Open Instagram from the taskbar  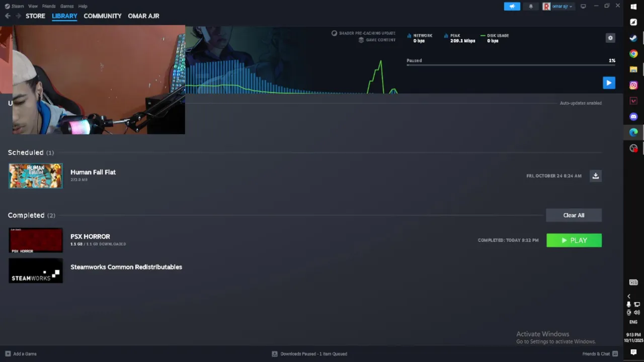point(633,85)
